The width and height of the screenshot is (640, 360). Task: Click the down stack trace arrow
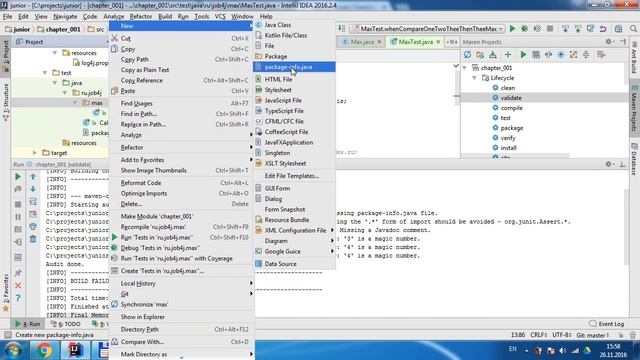click(x=33, y=189)
